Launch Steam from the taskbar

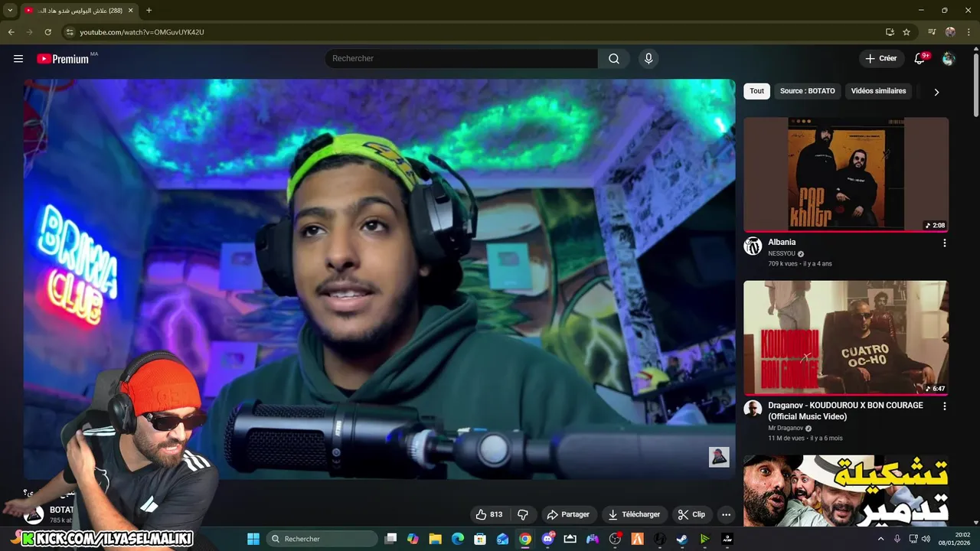click(x=681, y=539)
